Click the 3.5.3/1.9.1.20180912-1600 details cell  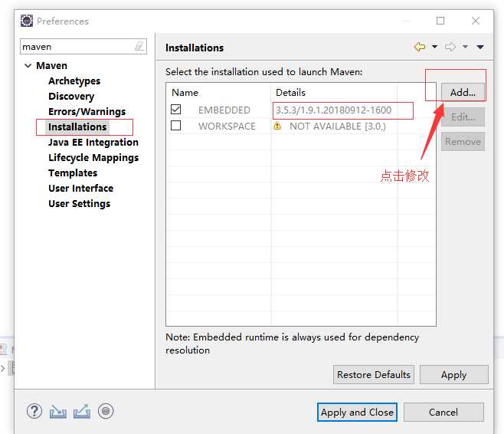click(334, 110)
